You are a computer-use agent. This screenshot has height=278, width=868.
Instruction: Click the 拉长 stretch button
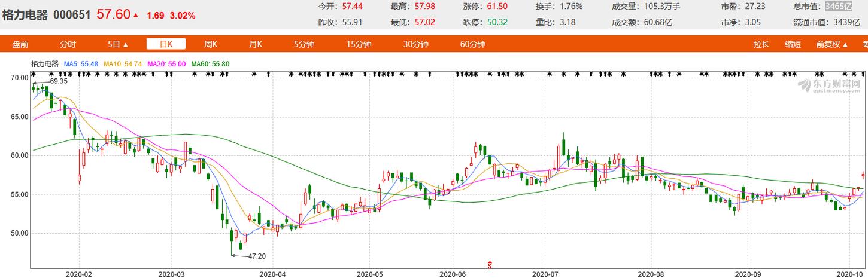point(761,44)
